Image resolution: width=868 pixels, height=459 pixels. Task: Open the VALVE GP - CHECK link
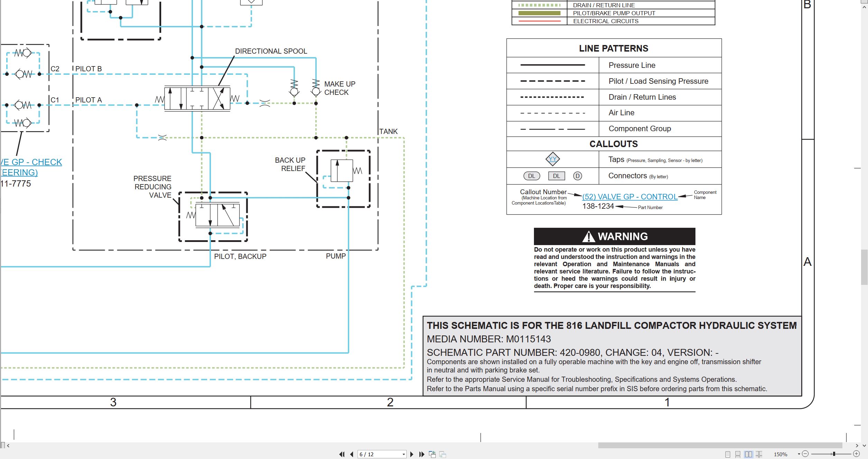coord(31,162)
